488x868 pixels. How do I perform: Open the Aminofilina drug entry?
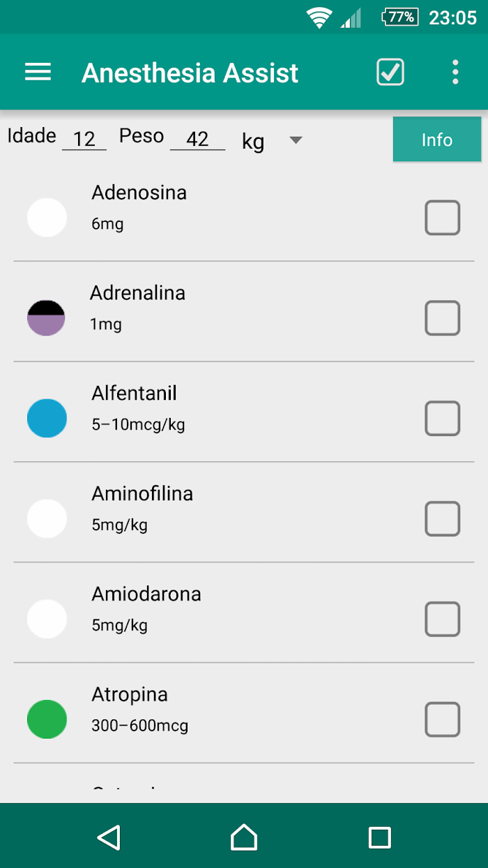tap(209, 508)
